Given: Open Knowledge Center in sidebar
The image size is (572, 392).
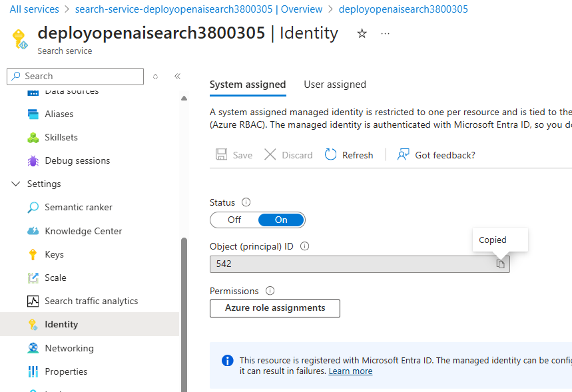Looking at the screenshot, I should 83,231.
